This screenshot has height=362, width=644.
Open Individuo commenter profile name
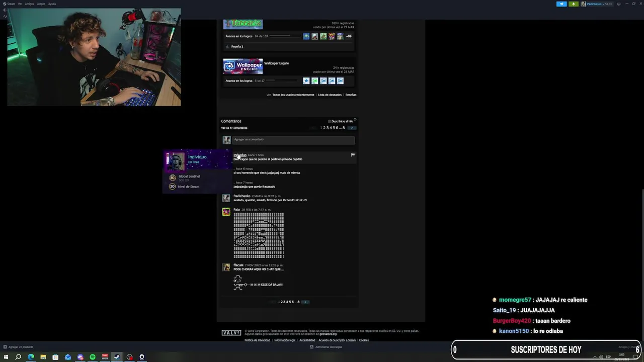[x=239, y=155]
